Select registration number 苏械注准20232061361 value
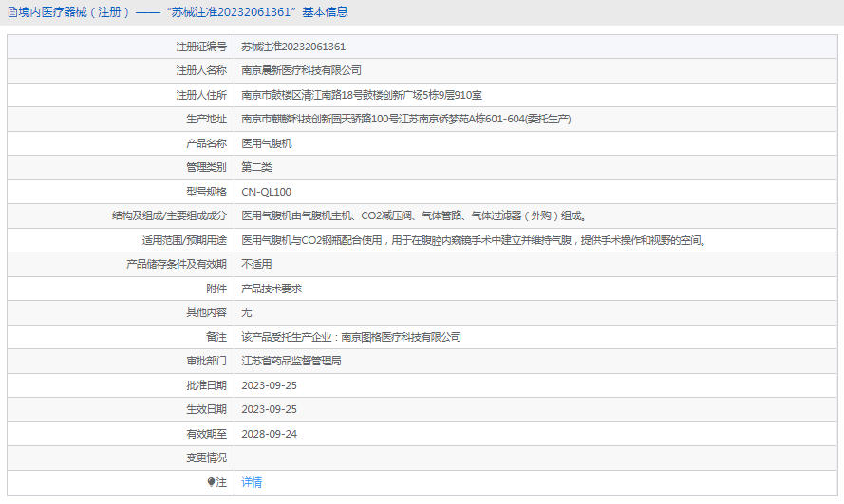Viewport: 844px width, 504px height. tap(293, 47)
